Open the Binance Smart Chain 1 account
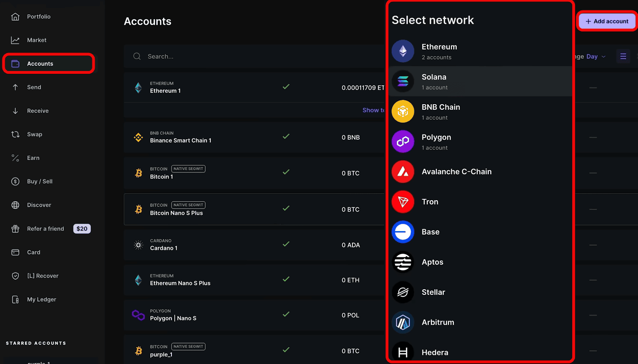Viewport: 638px width, 364px height. coord(180,141)
